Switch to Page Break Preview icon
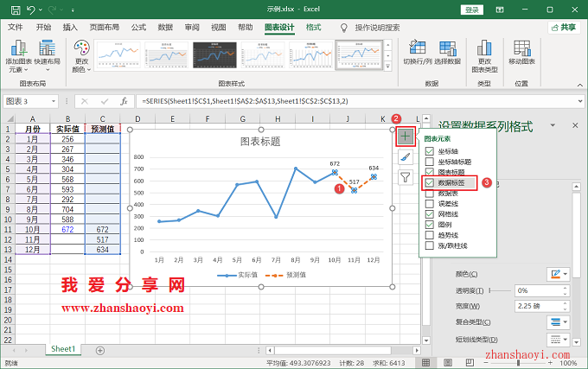This screenshot has width=588, height=369. point(470,363)
